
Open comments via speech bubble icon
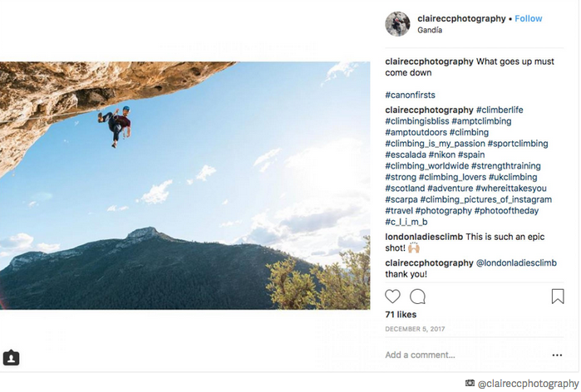418,296
